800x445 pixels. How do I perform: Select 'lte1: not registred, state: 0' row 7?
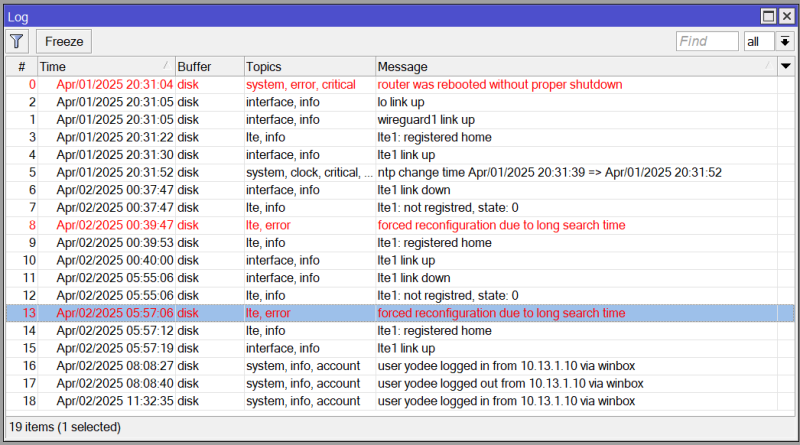click(x=447, y=208)
